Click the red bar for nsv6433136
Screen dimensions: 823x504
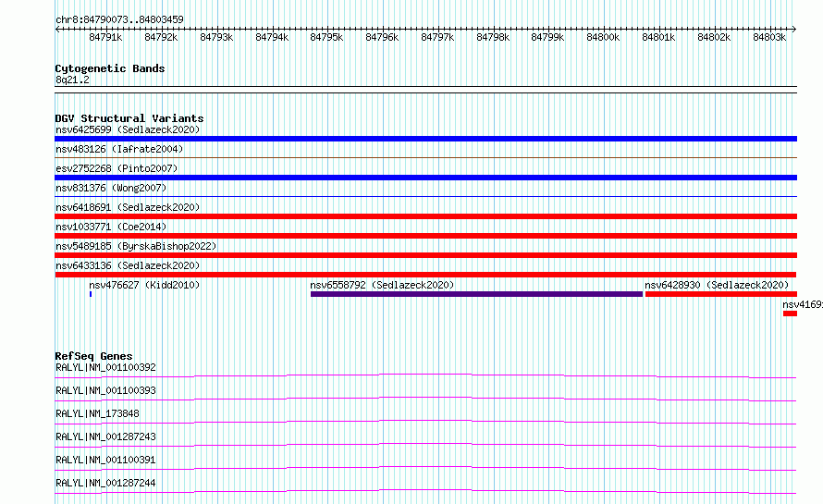[x=425, y=275]
